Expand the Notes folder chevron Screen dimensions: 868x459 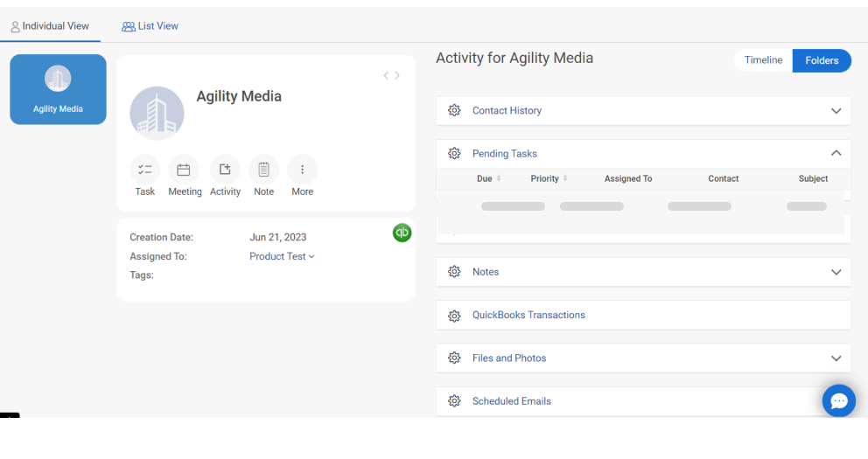836,272
